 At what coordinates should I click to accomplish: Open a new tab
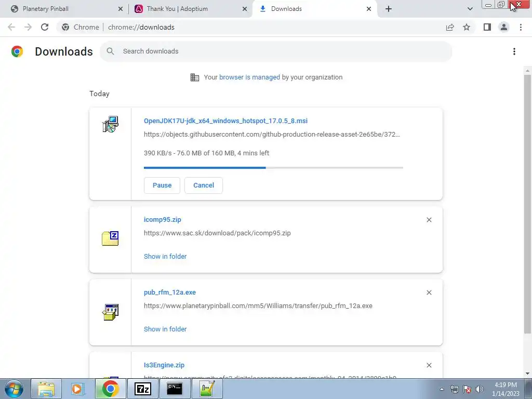389,9
